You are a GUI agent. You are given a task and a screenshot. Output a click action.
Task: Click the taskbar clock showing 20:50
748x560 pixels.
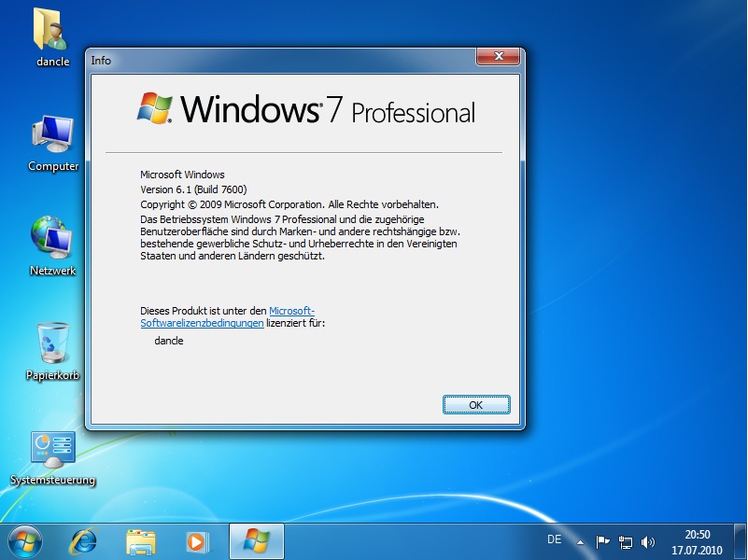697,541
